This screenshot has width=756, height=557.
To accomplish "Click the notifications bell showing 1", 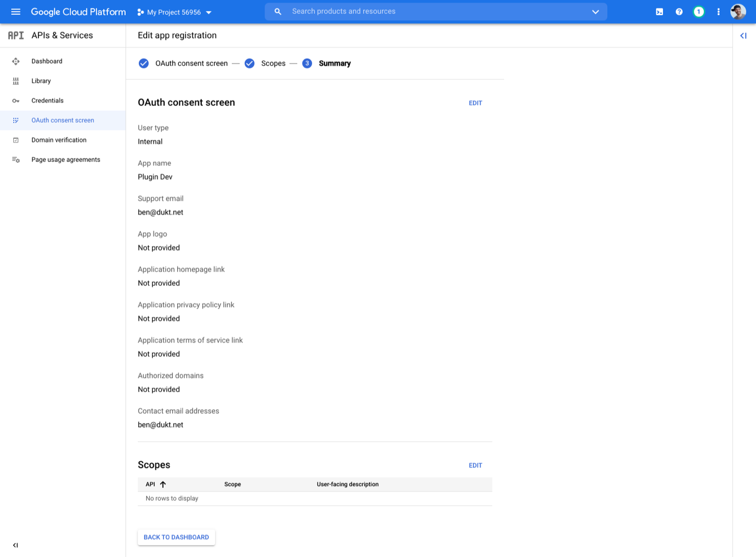I will 699,11.
